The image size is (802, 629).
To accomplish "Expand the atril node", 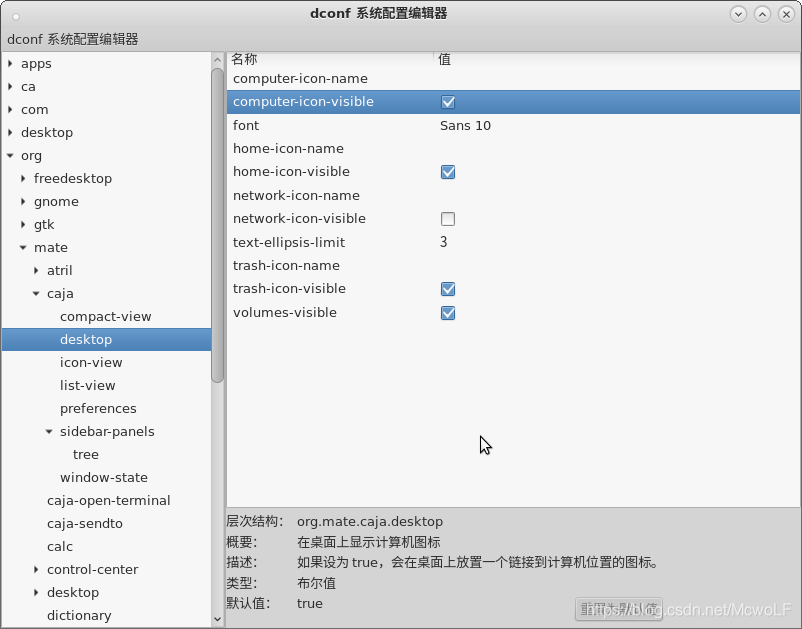I will point(36,271).
